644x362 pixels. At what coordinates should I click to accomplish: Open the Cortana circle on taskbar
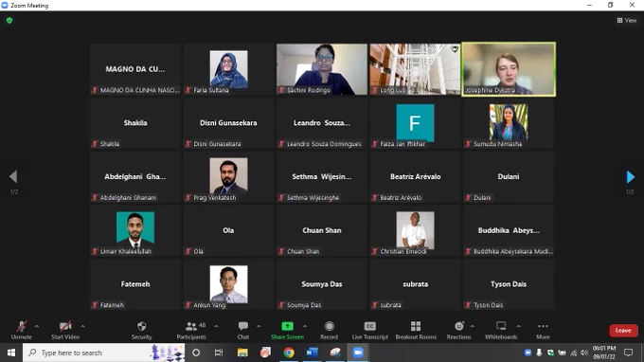(x=196, y=353)
